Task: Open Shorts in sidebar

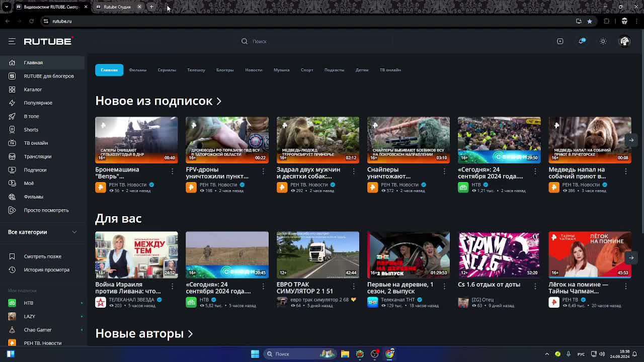Action: pyautogui.click(x=42, y=130)
